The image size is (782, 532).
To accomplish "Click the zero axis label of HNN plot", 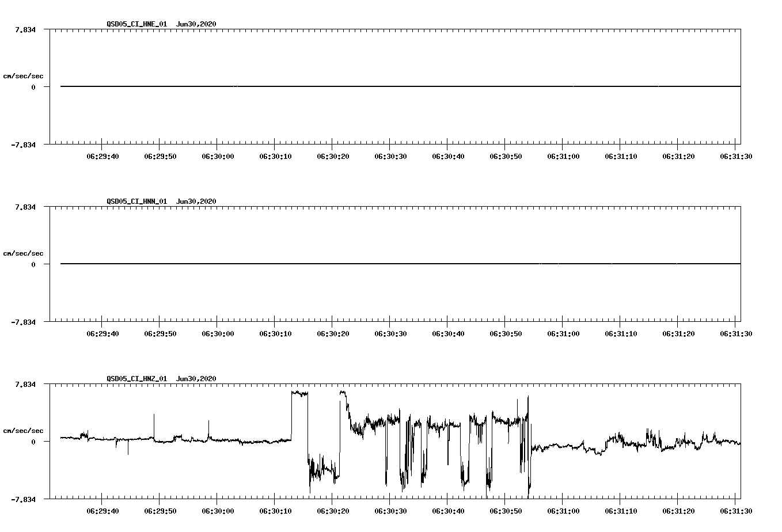I will (33, 264).
